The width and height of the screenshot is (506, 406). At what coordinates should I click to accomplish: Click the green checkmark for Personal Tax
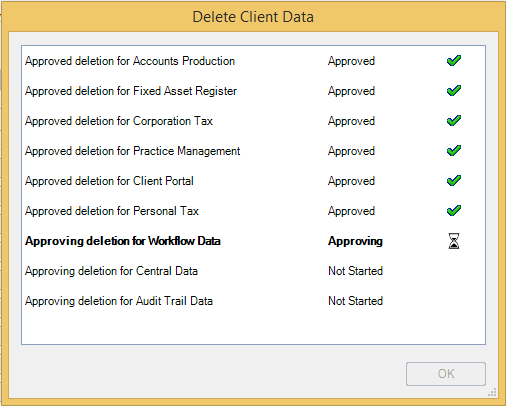coord(454,211)
